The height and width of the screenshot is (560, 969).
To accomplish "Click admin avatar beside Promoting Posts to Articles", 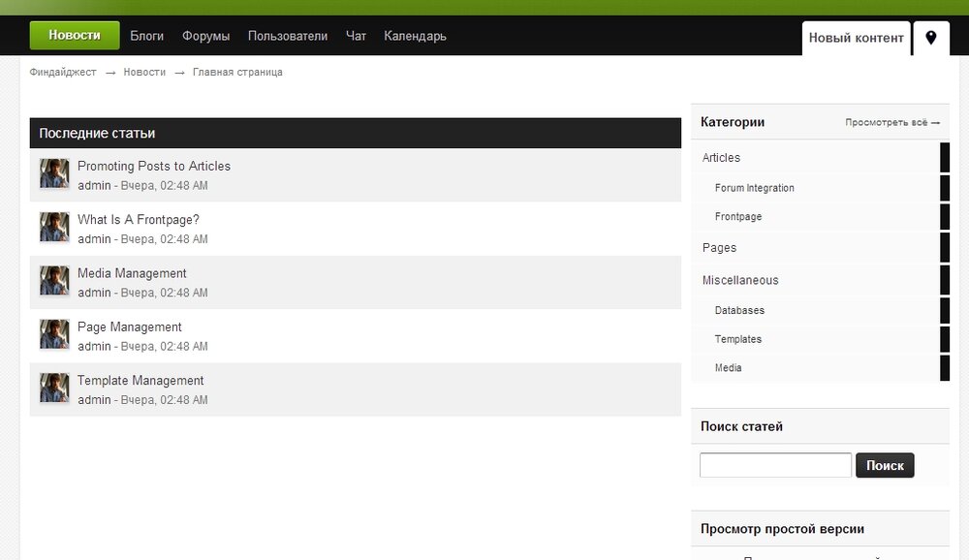I will click(54, 174).
